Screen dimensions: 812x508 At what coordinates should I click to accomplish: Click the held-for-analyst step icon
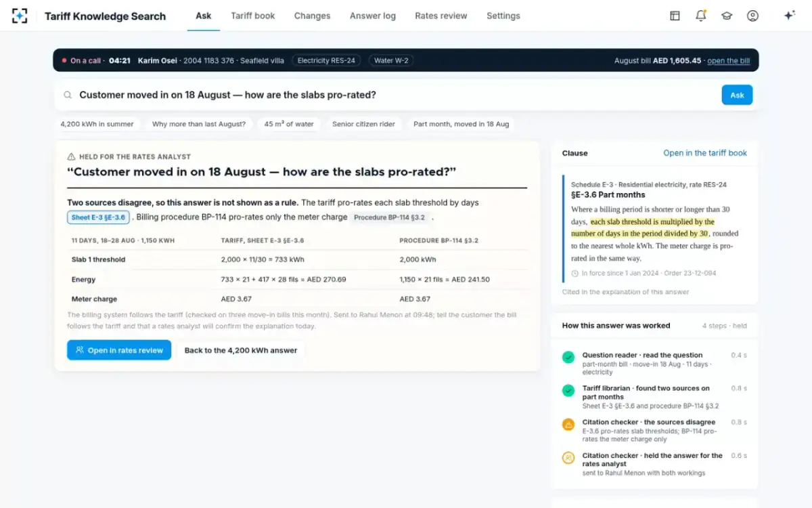568,458
